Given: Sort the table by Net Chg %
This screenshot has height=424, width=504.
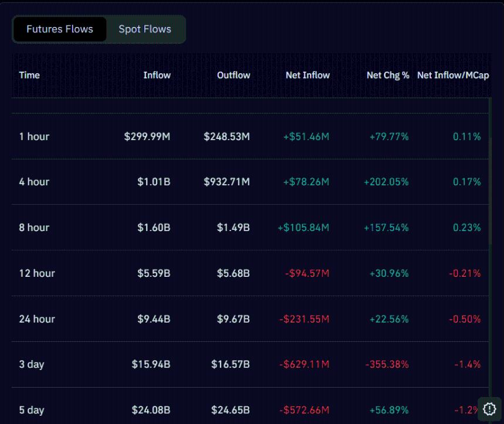Looking at the screenshot, I should (x=387, y=75).
